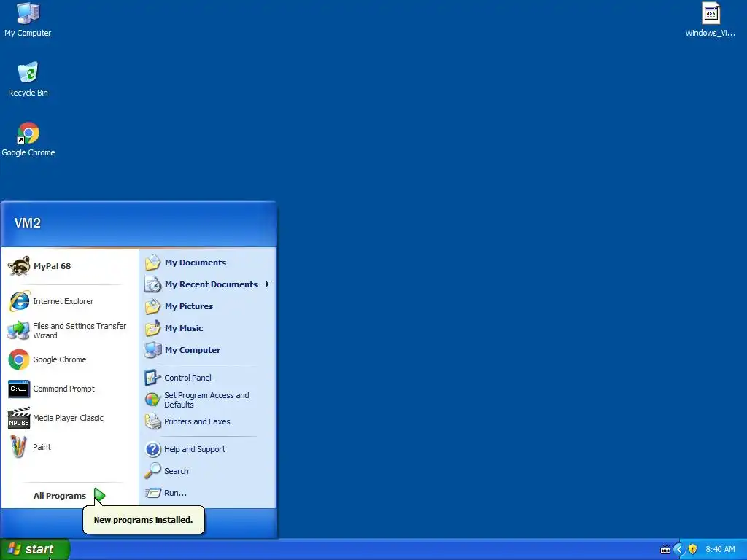Click the My Recent Documents label
The height and width of the screenshot is (560, 747).
pyautogui.click(x=211, y=284)
